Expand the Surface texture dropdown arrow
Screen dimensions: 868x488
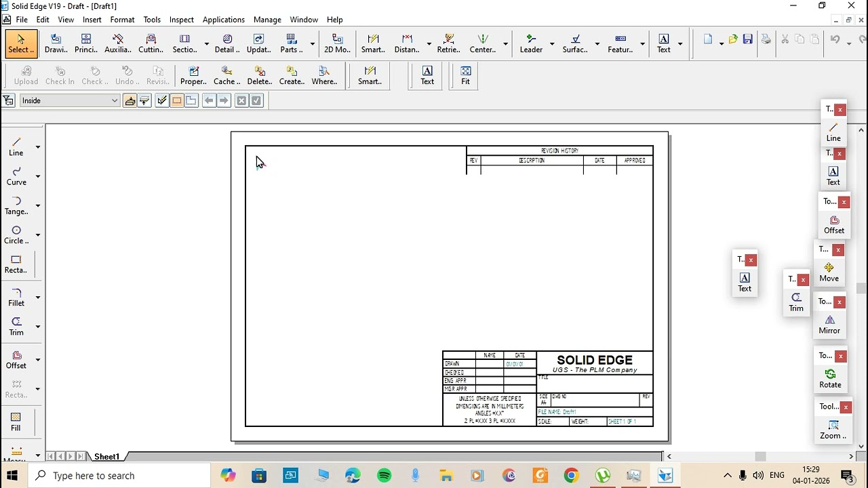coord(597,44)
